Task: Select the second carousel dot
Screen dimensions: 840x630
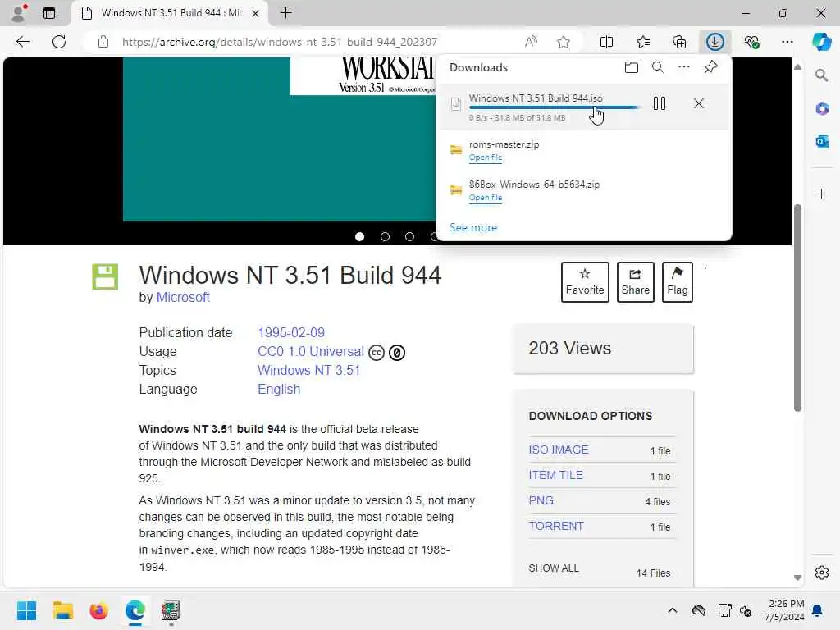Action: tap(385, 237)
